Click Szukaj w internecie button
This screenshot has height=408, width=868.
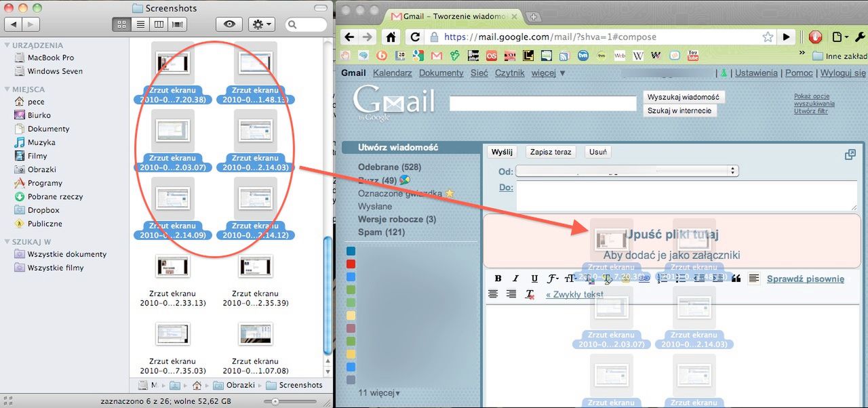(679, 110)
